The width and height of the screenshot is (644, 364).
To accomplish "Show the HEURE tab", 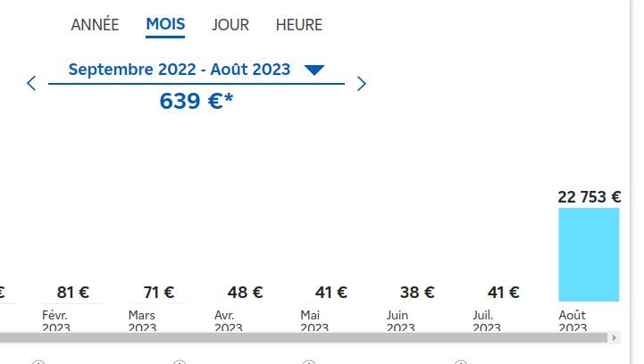I will click(299, 25).
